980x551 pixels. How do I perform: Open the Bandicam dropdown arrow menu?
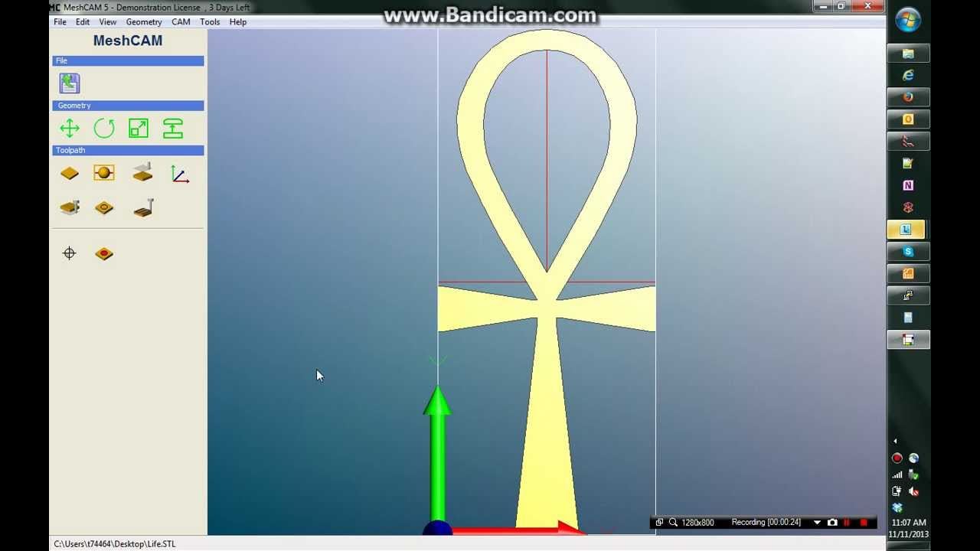tap(817, 523)
